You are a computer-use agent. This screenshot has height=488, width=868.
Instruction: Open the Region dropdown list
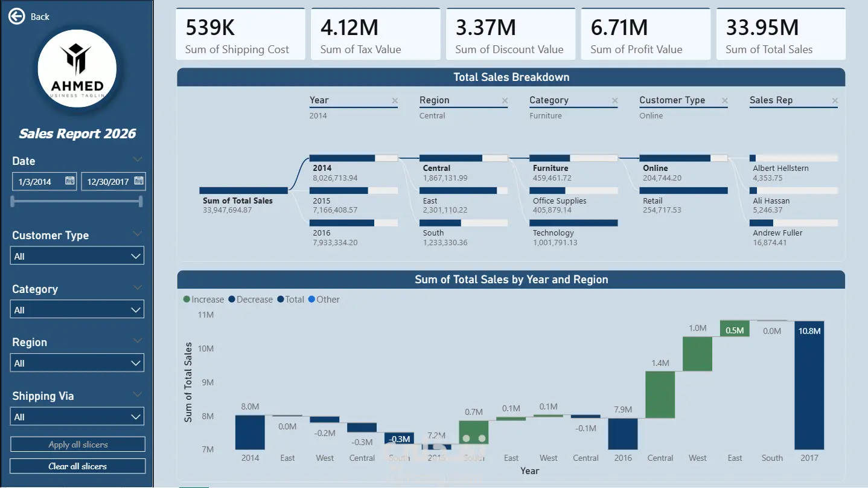(77, 363)
